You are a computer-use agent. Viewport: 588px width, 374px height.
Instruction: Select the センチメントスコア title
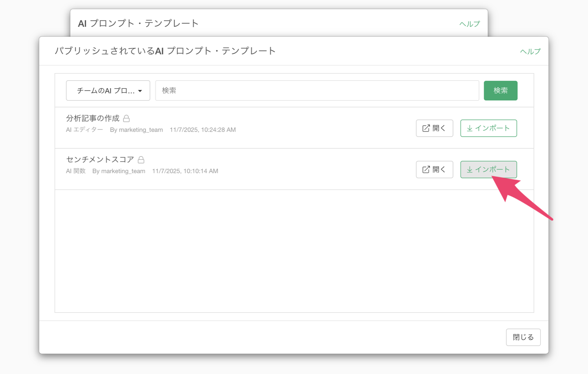coord(100,159)
